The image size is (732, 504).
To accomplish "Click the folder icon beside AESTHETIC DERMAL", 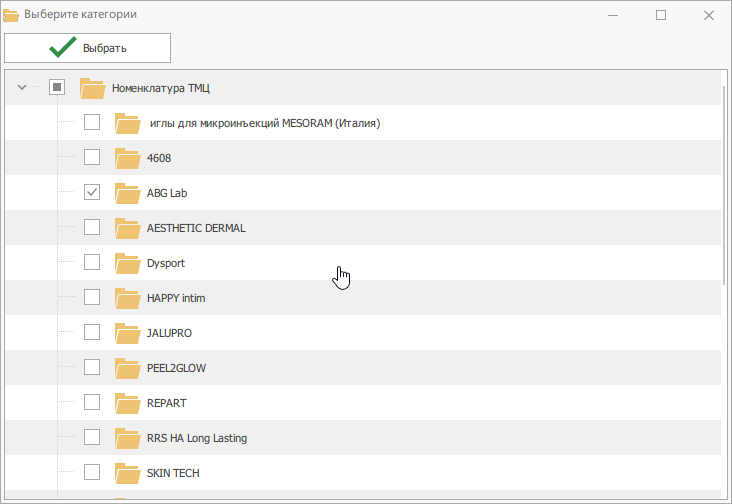I will pyautogui.click(x=127, y=228).
